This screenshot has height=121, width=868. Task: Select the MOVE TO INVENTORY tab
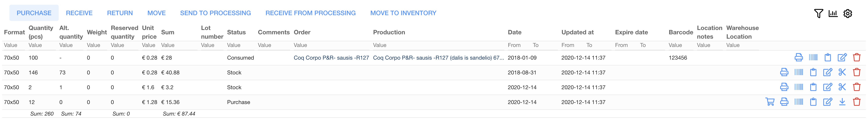click(403, 13)
